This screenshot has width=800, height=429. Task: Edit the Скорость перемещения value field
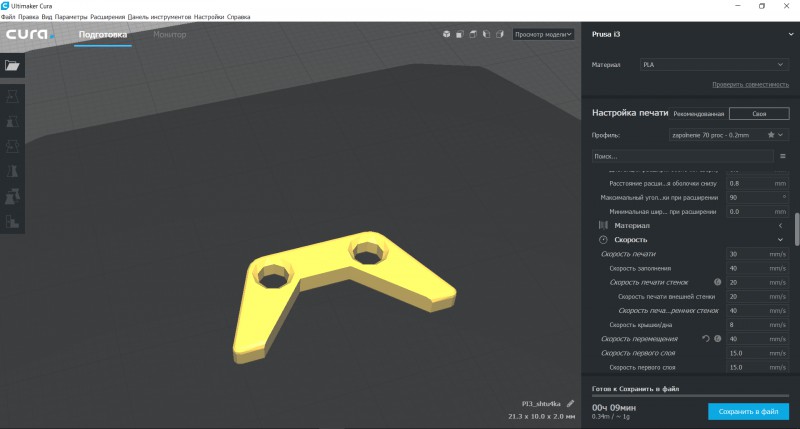coord(757,339)
